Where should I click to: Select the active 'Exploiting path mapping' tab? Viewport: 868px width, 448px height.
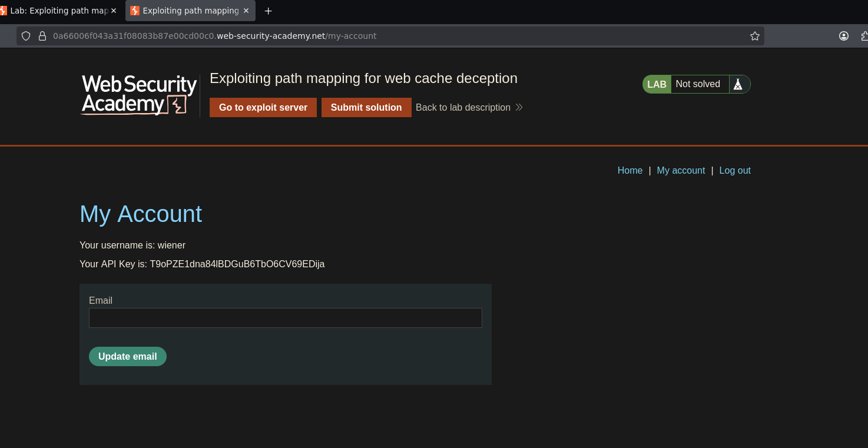coord(190,11)
